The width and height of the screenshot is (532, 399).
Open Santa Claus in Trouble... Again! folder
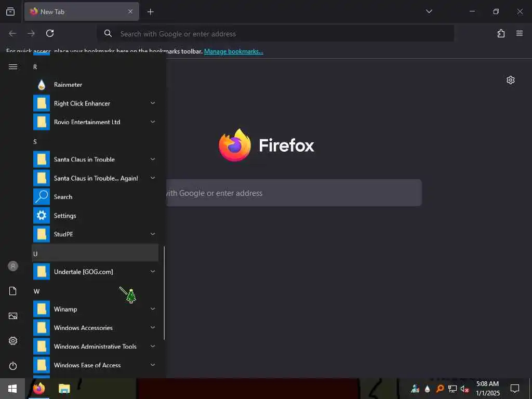click(x=95, y=178)
